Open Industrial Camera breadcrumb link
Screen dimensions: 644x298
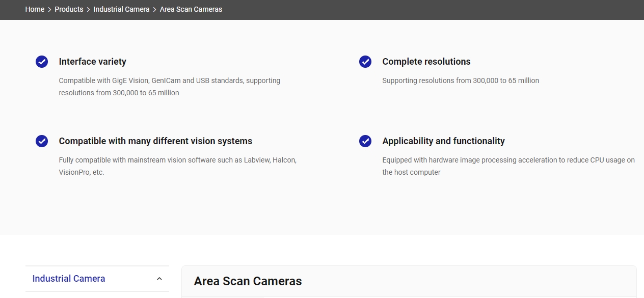pyautogui.click(x=121, y=9)
